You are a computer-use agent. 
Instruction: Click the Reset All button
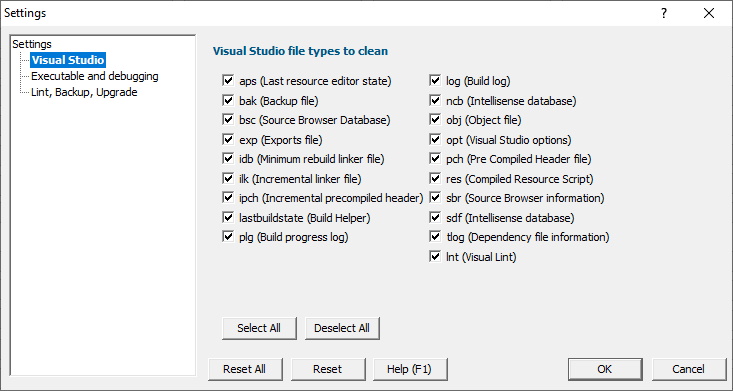(x=245, y=369)
